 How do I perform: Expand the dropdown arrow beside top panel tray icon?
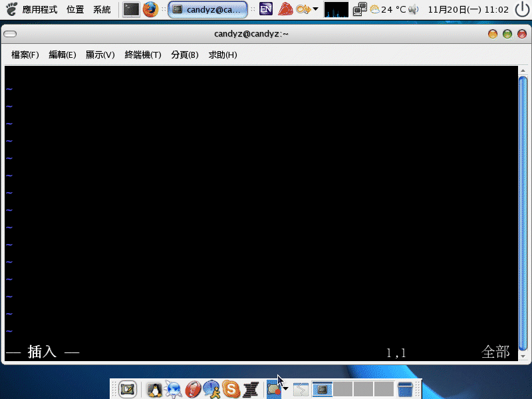pyautogui.click(x=315, y=9)
